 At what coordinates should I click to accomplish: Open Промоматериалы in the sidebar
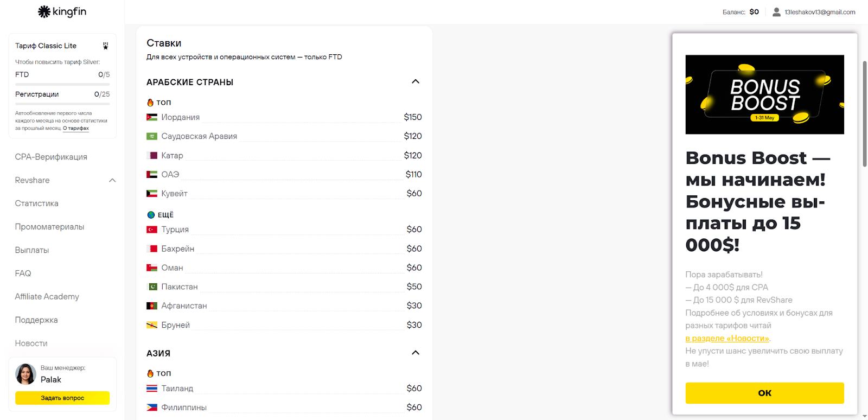click(49, 227)
